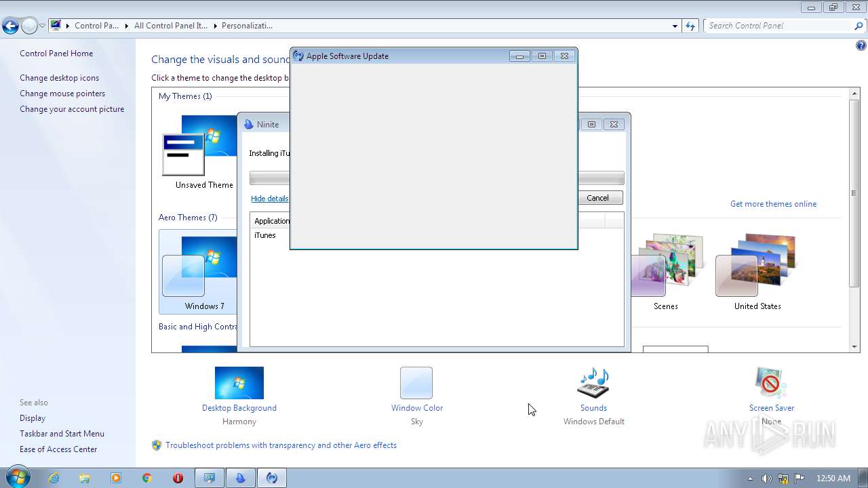Open the recent pages dropdown arrow
The image size is (868, 488).
[x=42, y=26]
